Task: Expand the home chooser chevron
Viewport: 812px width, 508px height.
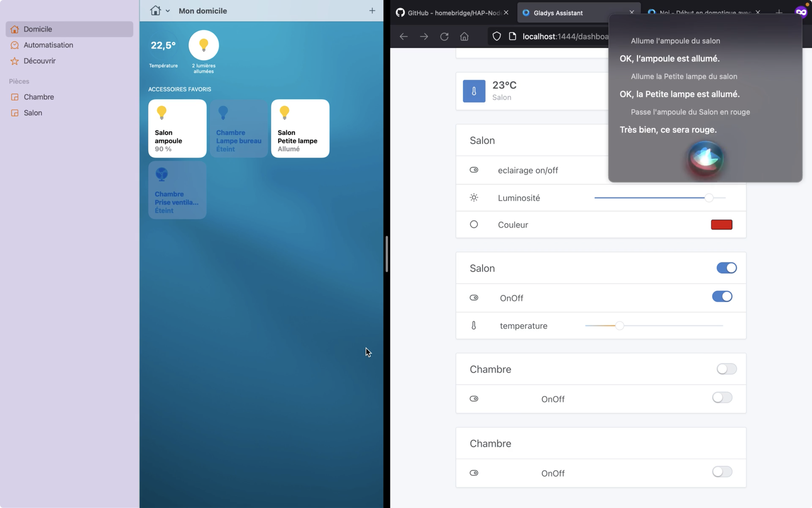Action: 168,11
